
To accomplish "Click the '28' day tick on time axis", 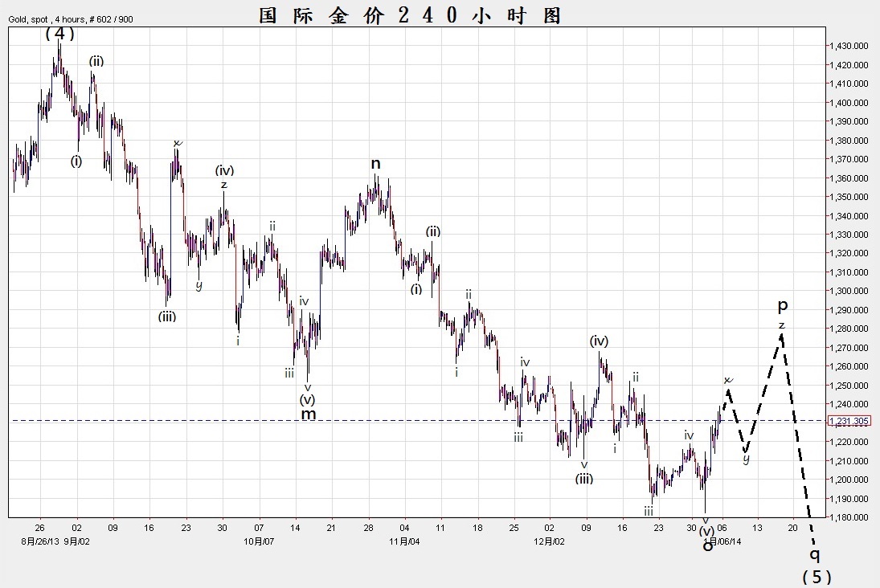I will [x=368, y=528].
